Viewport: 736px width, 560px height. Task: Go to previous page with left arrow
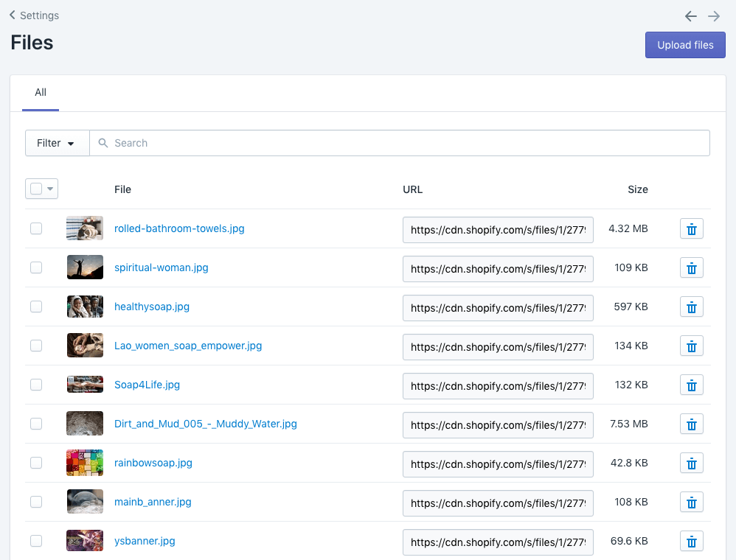coord(690,16)
